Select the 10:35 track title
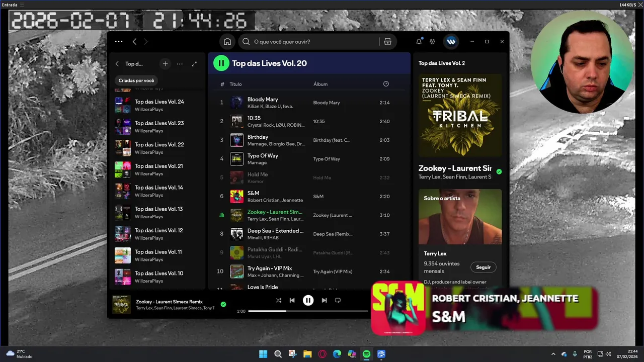644x362 pixels. pyautogui.click(x=254, y=118)
